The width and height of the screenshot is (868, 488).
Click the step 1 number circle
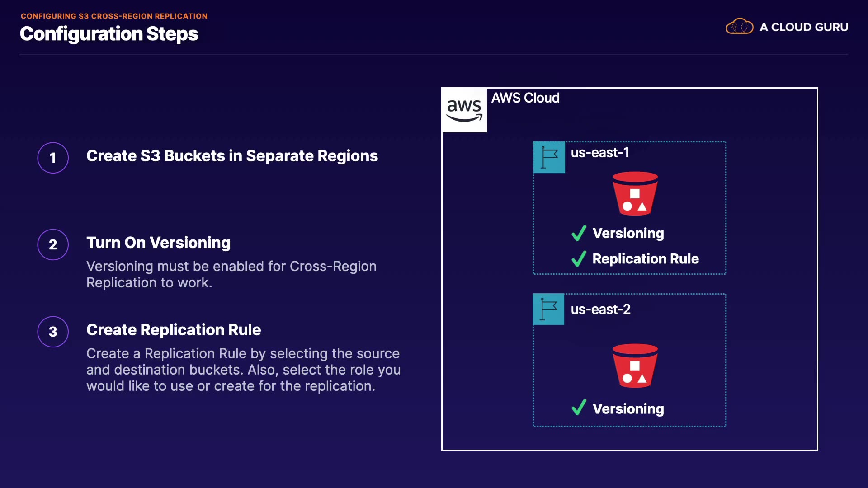53,158
